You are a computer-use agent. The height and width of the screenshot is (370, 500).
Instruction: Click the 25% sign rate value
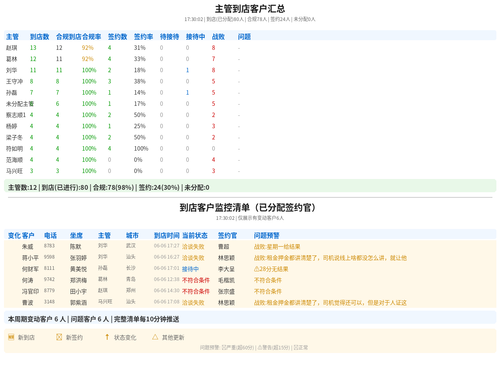click(x=140, y=126)
